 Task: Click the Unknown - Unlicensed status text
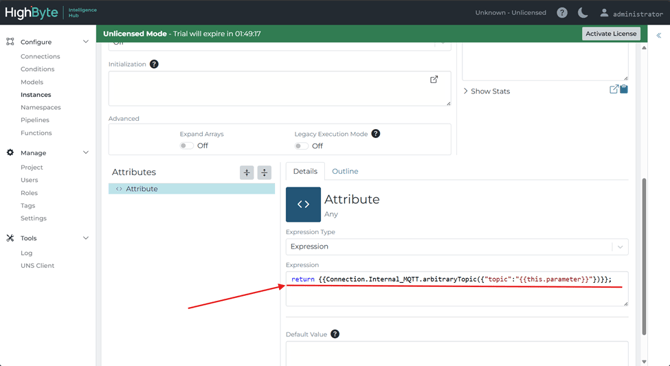511,13
